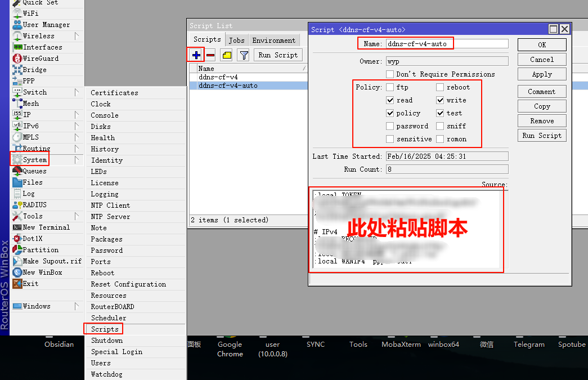This screenshot has height=380, width=588.
Task: Open the Files folder icon in sidebar
Action: click(17, 182)
